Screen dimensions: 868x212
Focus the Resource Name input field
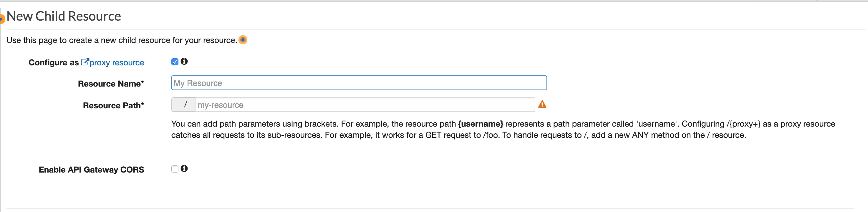359,83
